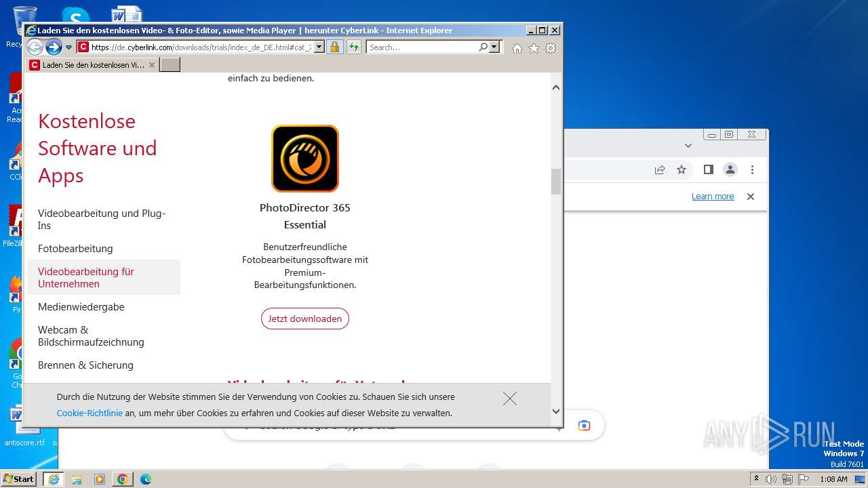
Task: Expand the address bar autocomplete dropdown
Action: pyautogui.click(x=319, y=47)
